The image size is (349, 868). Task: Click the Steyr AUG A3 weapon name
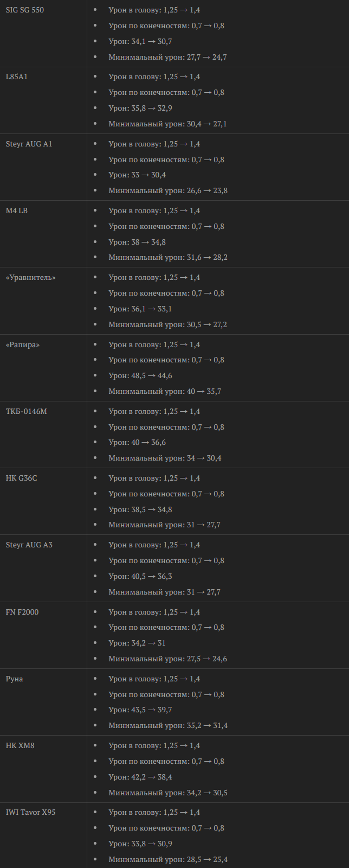(29, 545)
